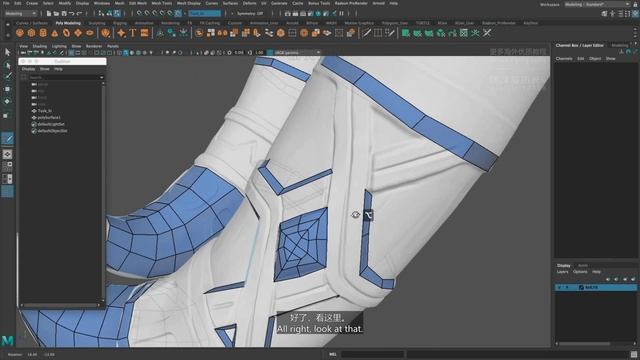
Task: Open the viewport Shading menu
Action: 40,47
